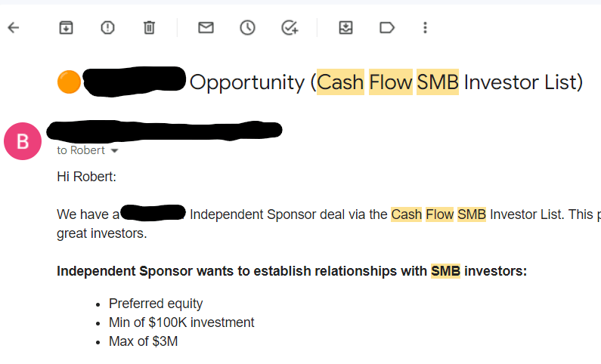Viewport: 601px width, 364px height.
Task: Delete the email with trash icon
Action: (149, 27)
